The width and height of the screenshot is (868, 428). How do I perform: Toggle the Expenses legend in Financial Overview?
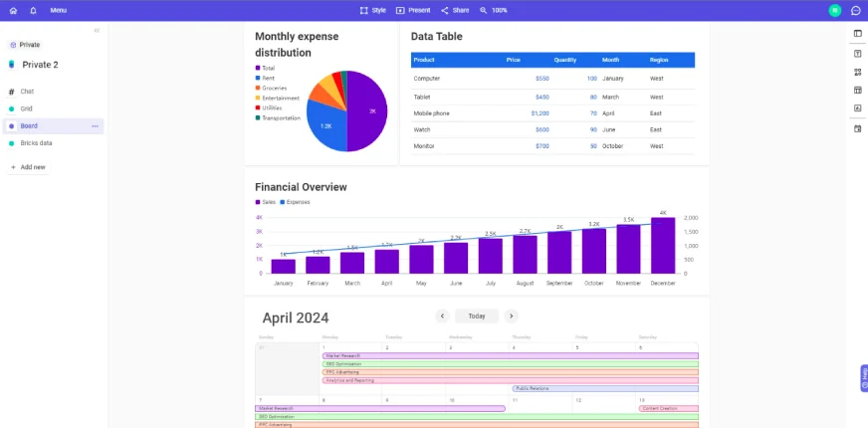pyautogui.click(x=295, y=202)
